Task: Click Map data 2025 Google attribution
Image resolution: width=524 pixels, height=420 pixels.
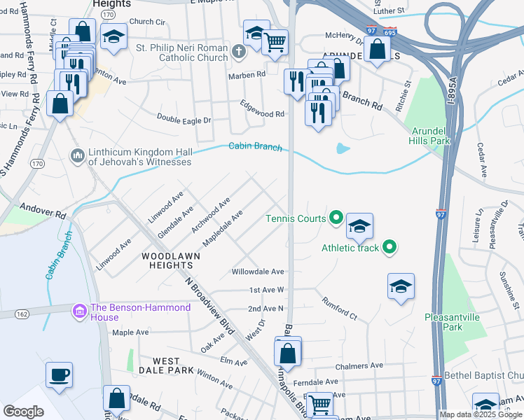Action: pos(481,415)
